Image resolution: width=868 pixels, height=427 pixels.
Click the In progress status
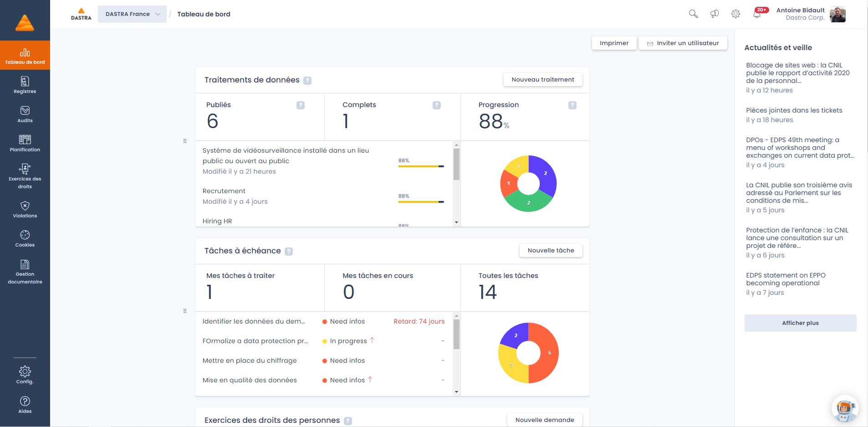click(x=348, y=341)
